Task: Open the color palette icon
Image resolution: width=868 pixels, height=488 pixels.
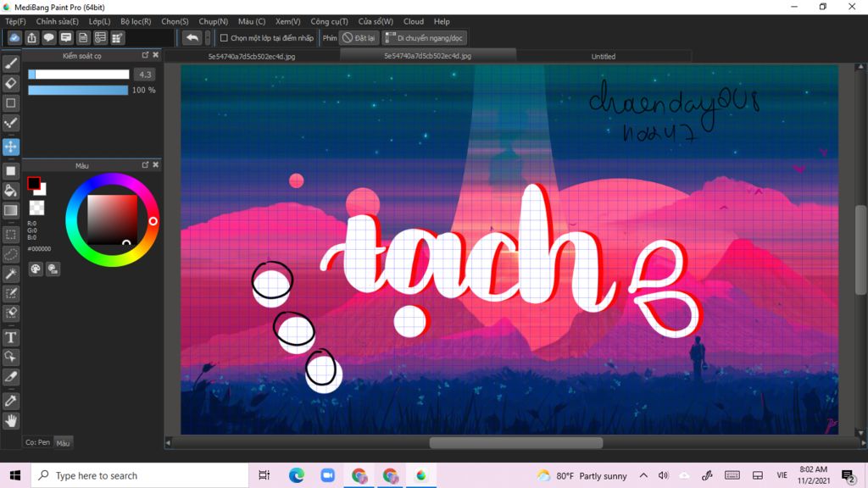Action: click(x=36, y=269)
